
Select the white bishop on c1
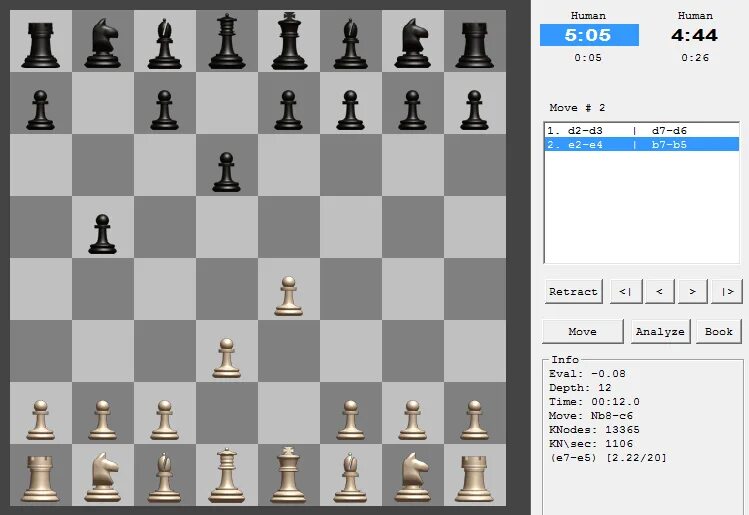[x=164, y=477]
